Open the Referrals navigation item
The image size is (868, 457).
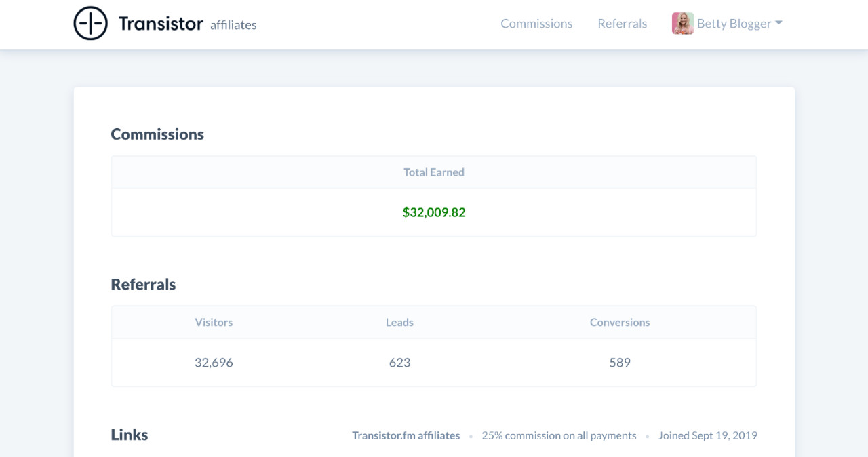tap(622, 23)
